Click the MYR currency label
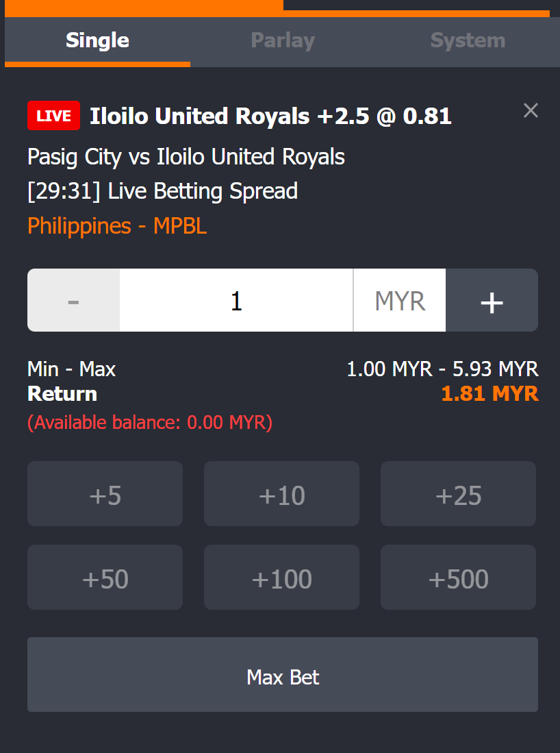560x753 pixels. [x=400, y=301]
